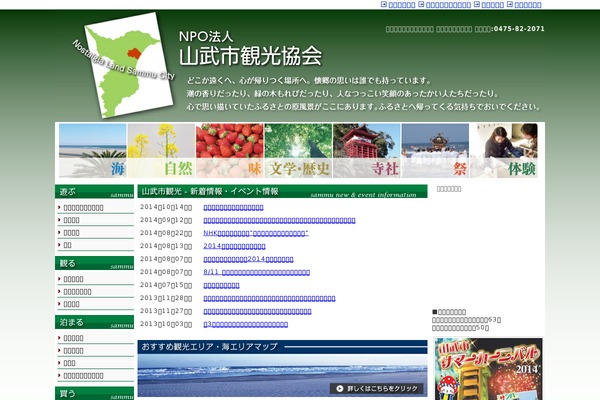Click the 遊ぶ sidebar section header
The width and height of the screenshot is (600, 400).
95,191
